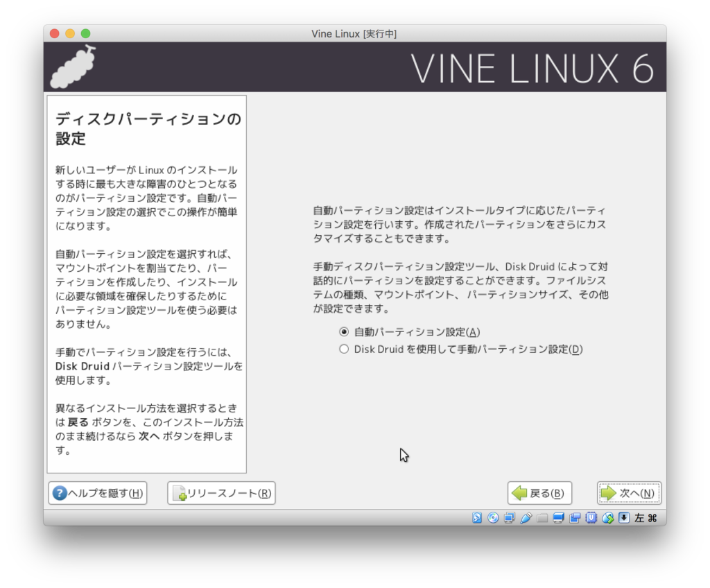Select Disk Druid manual partitioning option
The height and width of the screenshot is (588, 710).
coord(461,349)
